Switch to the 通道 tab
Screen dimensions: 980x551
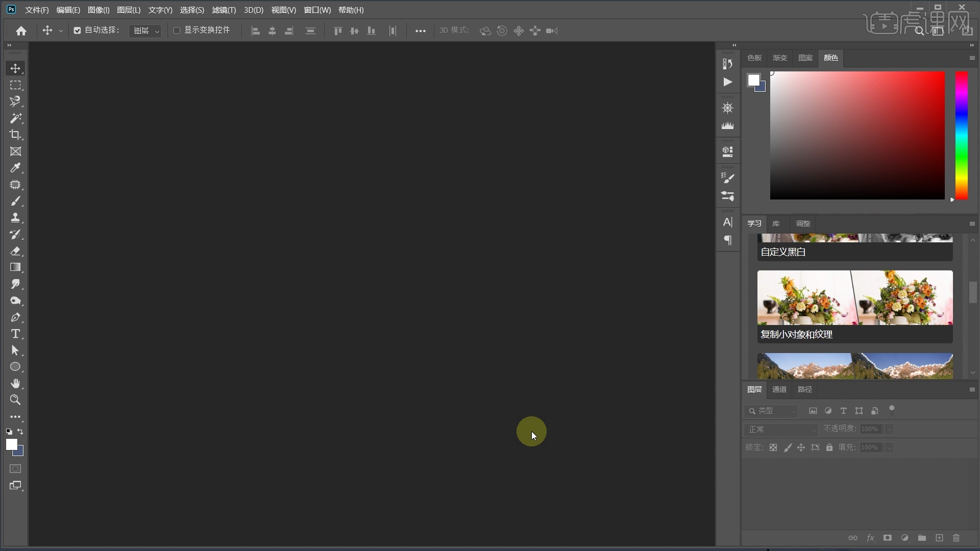pyautogui.click(x=779, y=390)
